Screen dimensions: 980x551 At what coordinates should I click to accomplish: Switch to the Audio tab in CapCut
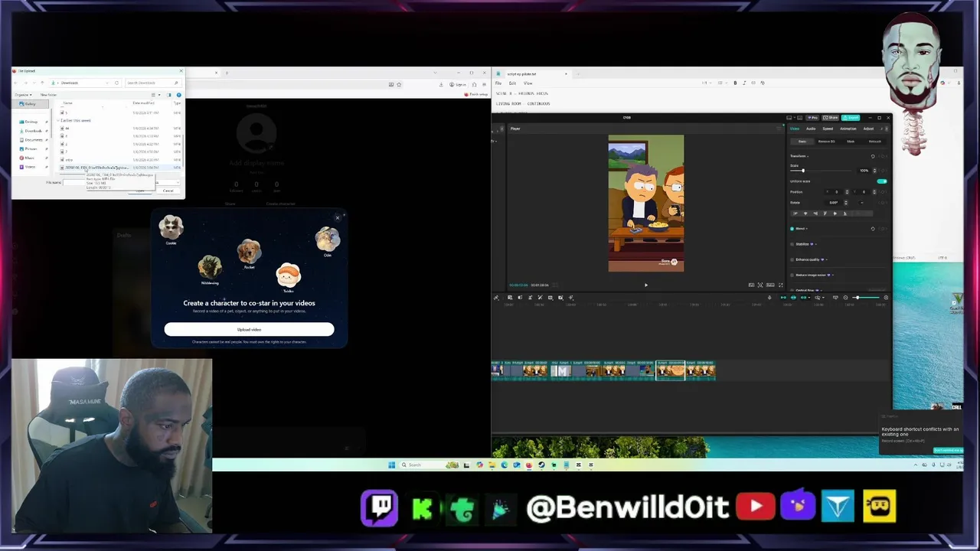[811, 129]
